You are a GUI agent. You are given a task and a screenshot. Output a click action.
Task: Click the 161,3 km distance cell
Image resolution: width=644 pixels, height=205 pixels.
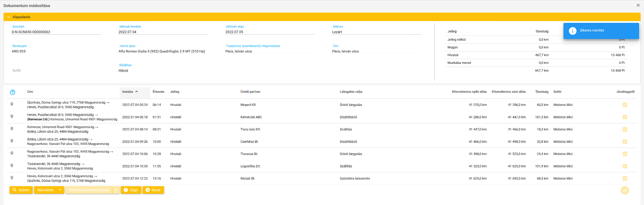[x=542, y=117]
